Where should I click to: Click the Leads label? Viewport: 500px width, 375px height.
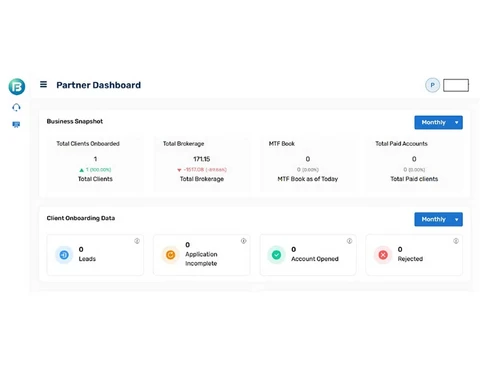87,259
